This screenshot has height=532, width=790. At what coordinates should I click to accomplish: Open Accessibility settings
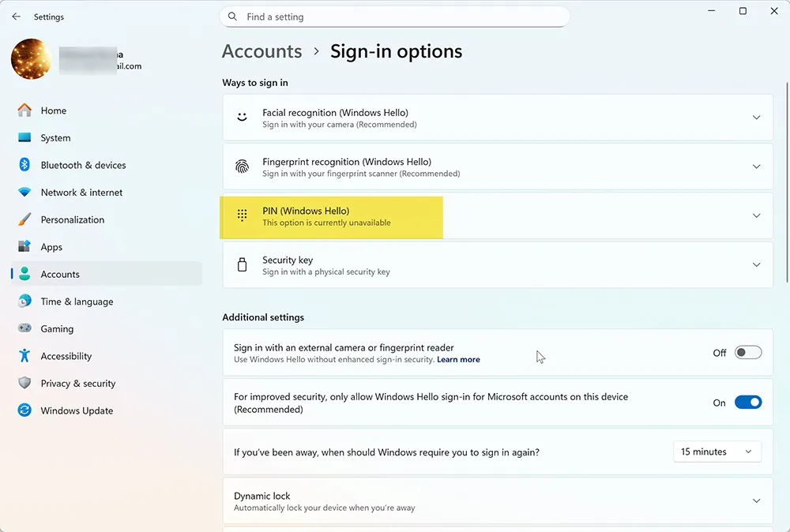(x=67, y=356)
